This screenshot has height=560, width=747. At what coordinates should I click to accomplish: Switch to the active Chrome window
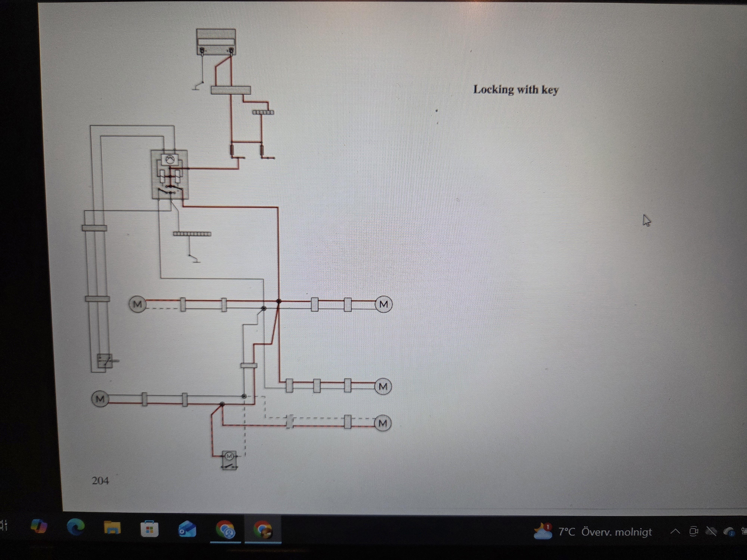263,530
